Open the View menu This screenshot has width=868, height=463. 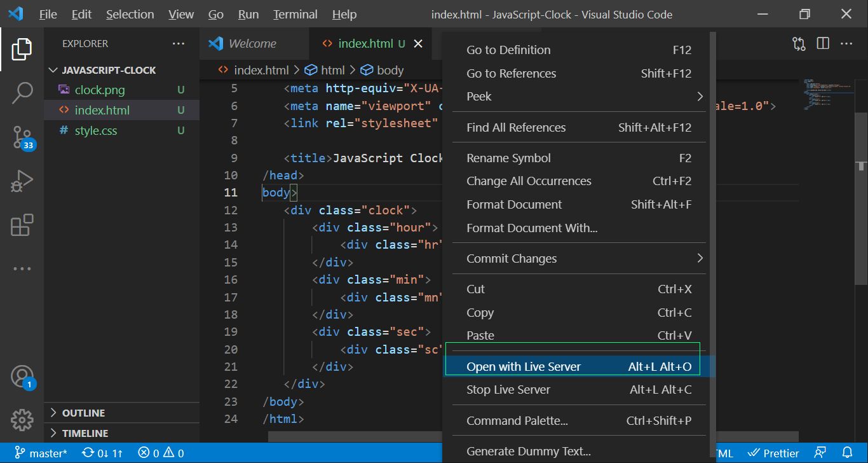coord(181,14)
